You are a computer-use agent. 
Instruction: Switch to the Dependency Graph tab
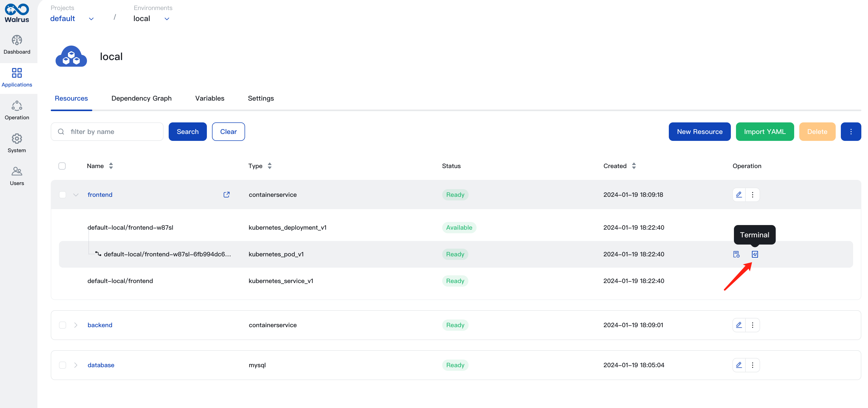click(142, 98)
